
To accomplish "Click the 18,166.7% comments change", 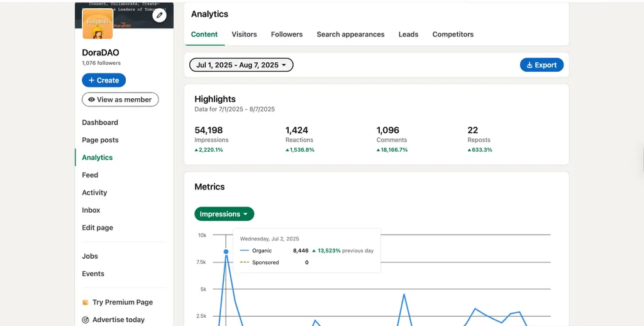I will pos(392,150).
